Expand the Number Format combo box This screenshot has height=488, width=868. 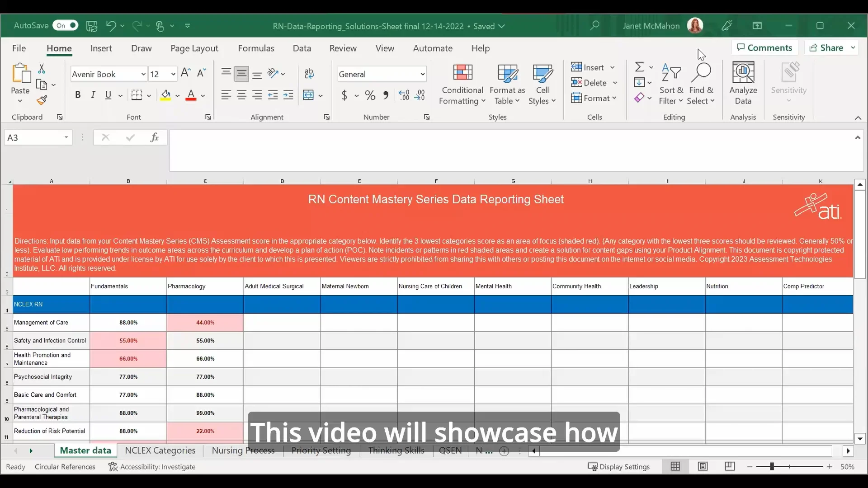[423, 74]
